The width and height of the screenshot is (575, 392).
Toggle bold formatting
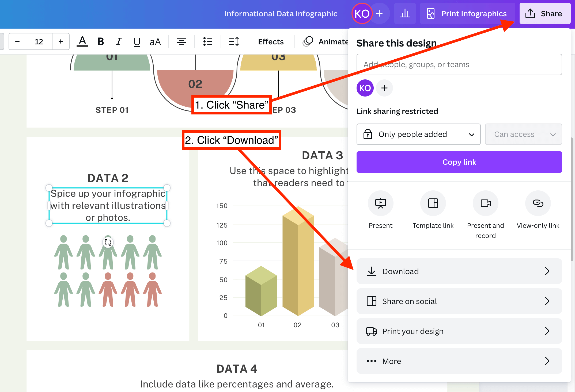click(101, 42)
